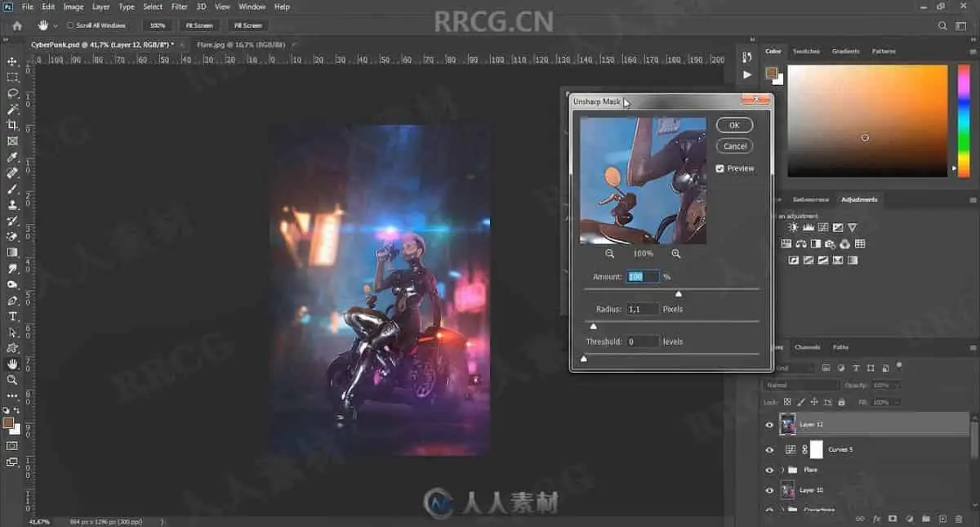Select the Lasso tool
Screen dimensions: 980x527
click(x=12, y=93)
